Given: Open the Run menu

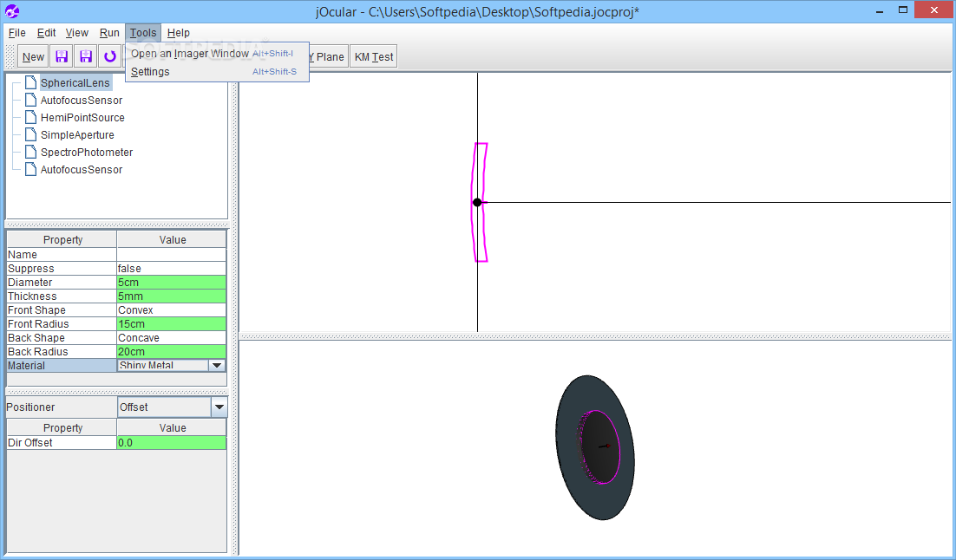Looking at the screenshot, I should [110, 33].
